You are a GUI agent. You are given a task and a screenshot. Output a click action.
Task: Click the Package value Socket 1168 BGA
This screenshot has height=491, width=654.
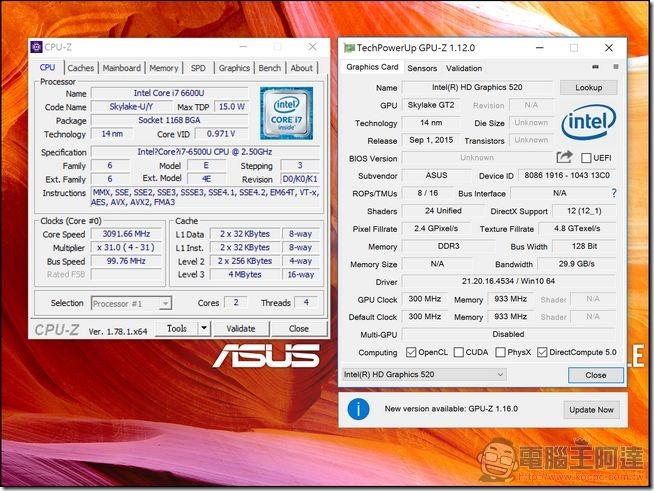[x=169, y=120]
